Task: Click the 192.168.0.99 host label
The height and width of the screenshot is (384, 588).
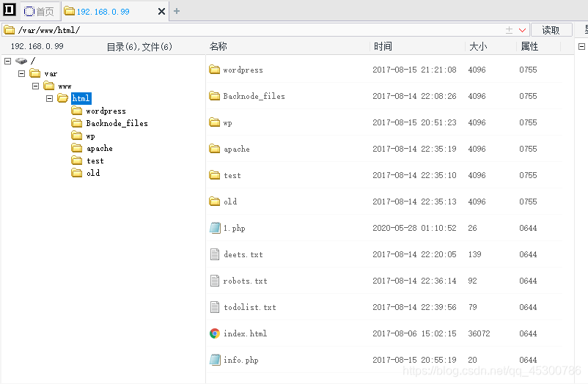Action: tap(37, 46)
